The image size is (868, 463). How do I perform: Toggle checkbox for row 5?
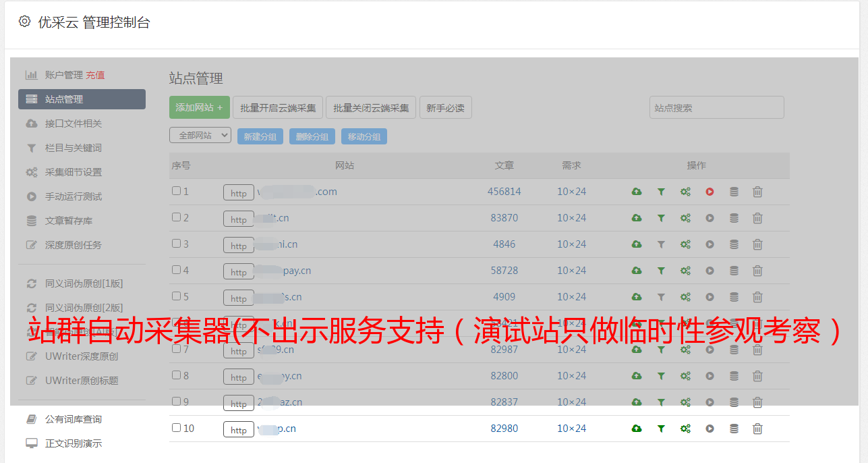tap(176, 296)
